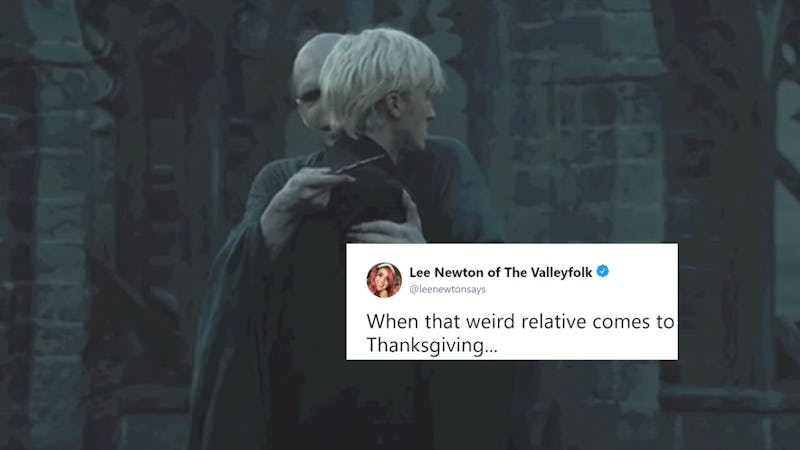
Task: Click the wand held across the shoulder
Action: pos(359,164)
